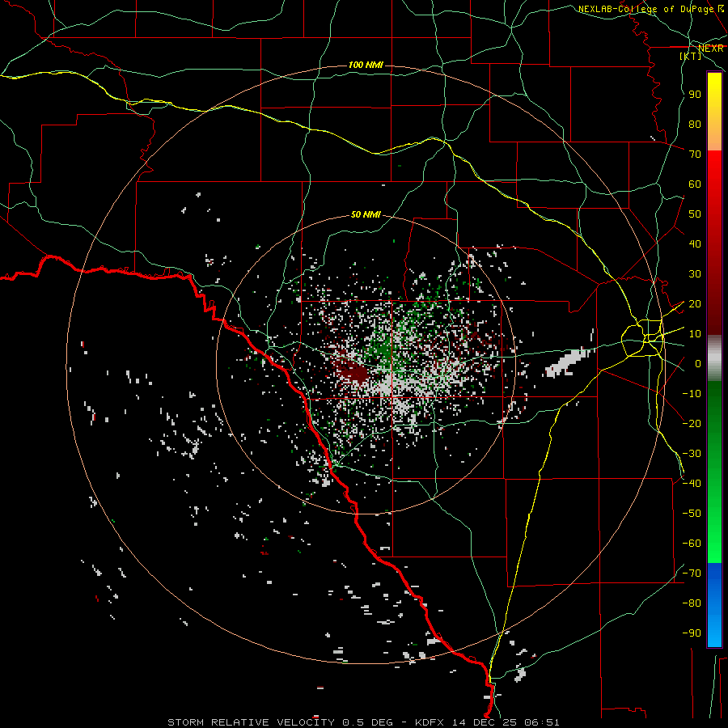Click the positive 50 scale label
The image size is (728, 728).
tap(695, 214)
